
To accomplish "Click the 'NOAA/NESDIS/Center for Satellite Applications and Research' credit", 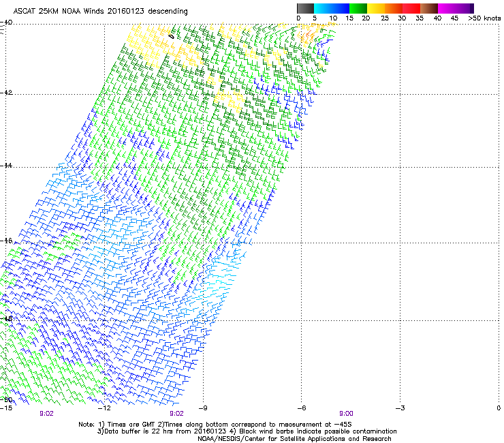I will pos(294,439).
